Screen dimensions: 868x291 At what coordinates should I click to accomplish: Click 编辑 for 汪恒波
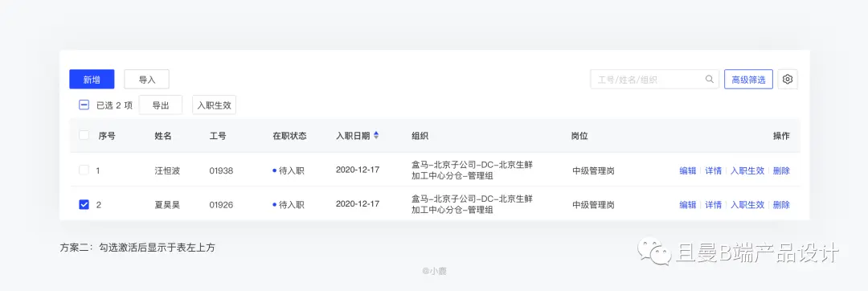click(x=687, y=170)
